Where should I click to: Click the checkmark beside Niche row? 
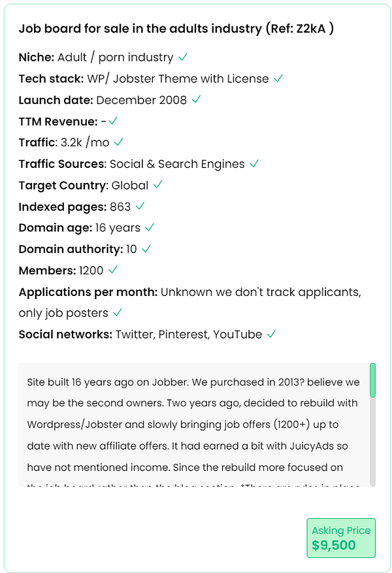coord(183,57)
